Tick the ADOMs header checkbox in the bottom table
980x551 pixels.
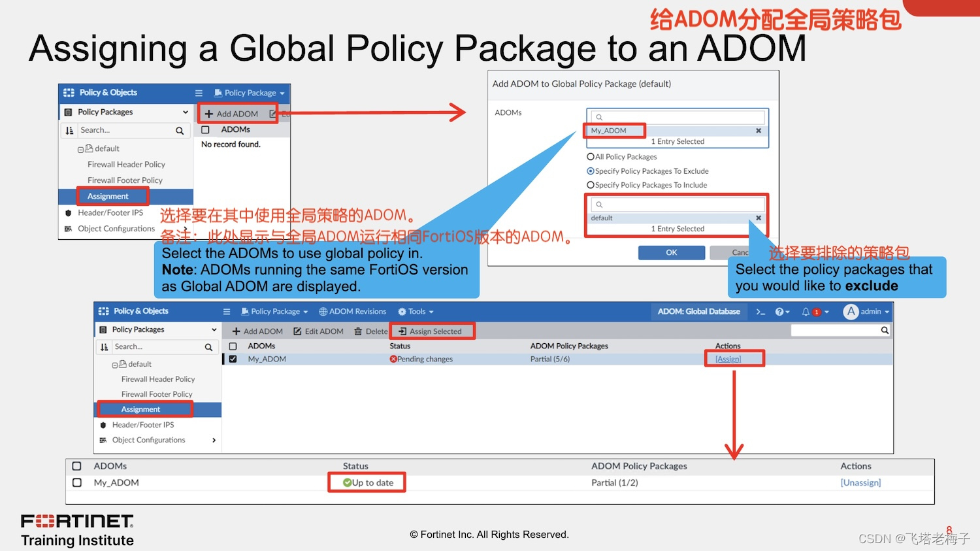(77, 466)
